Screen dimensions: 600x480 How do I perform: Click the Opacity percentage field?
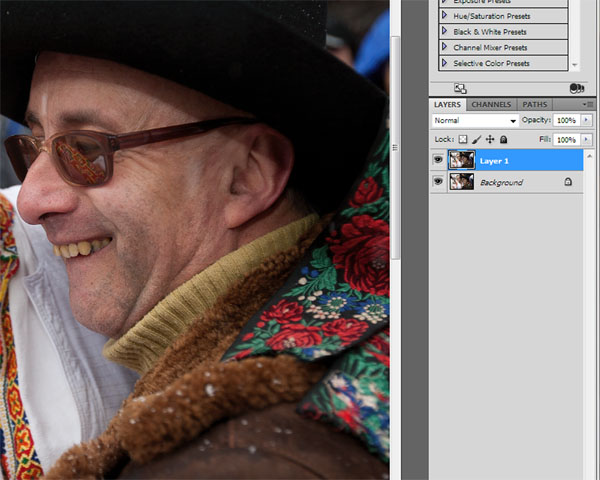point(565,121)
